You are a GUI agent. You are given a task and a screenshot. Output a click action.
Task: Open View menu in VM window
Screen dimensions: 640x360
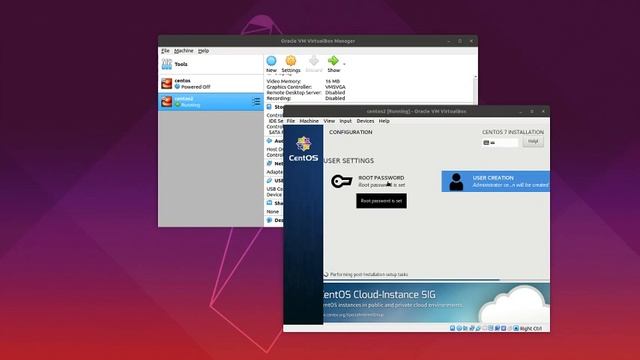(329, 121)
